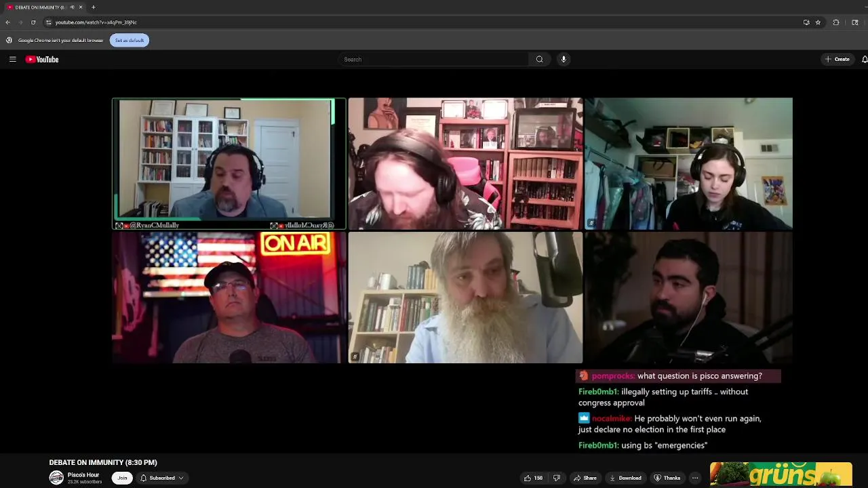
Task: Open Pisco's Hour channel avatar
Action: point(56,478)
